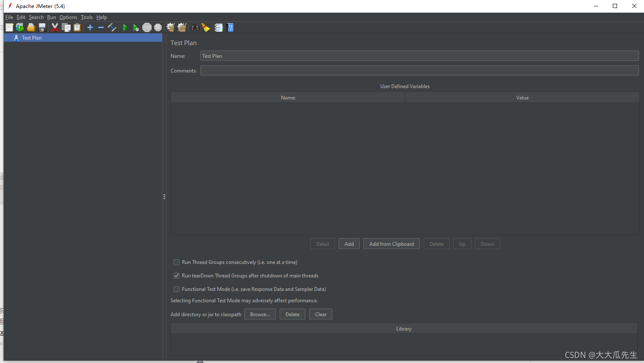The image size is (644, 363).
Task: Click the Down button
Action: 487,244
